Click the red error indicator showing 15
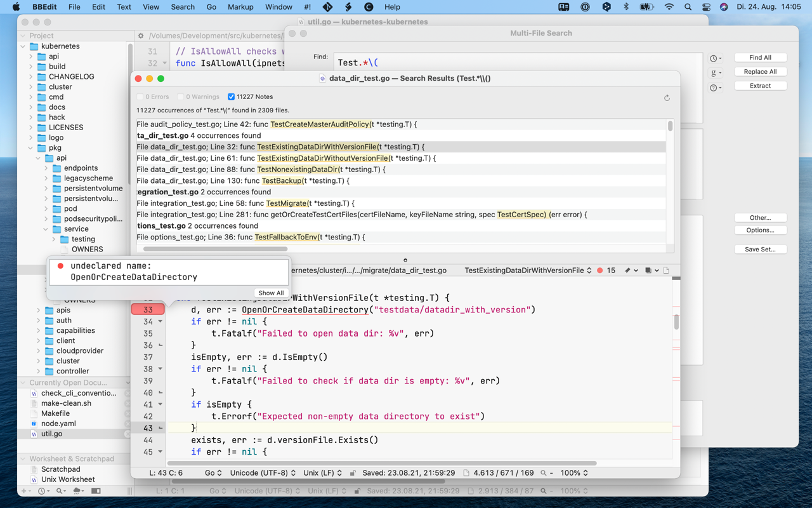812x508 pixels. pyautogui.click(x=606, y=271)
